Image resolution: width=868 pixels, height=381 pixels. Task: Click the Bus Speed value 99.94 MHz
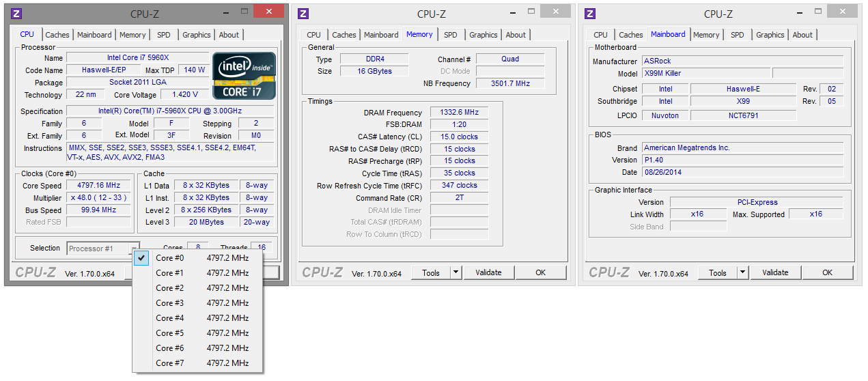pyautogui.click(x=100, y=210)
